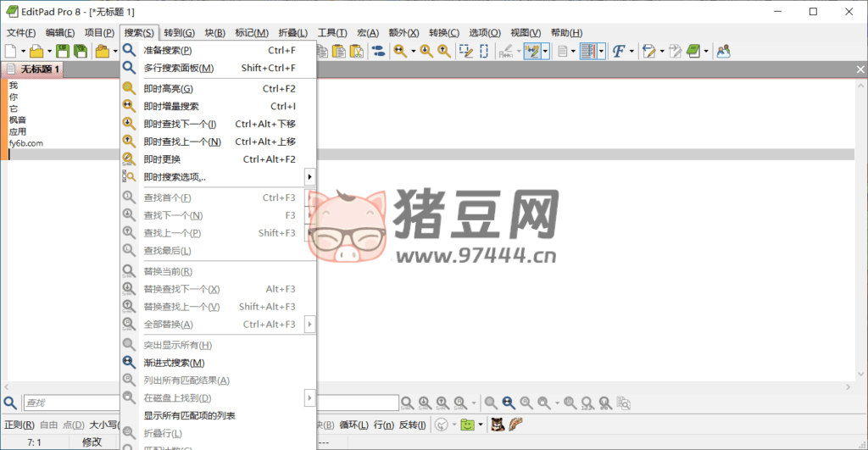This screenshot has height=450, width=868.
Task: Expand the 在磁盘上找到 submenu arrow
Action: pos(309,398)
